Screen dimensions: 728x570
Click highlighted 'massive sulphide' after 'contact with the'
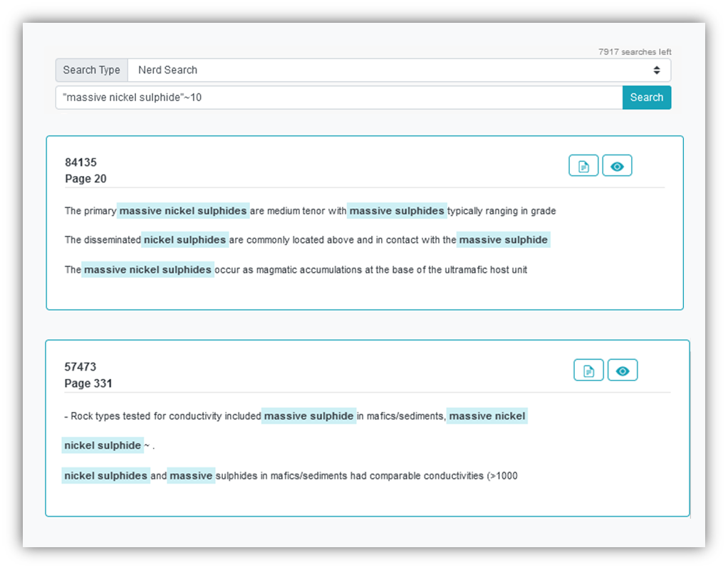click(x=504, y=239)
